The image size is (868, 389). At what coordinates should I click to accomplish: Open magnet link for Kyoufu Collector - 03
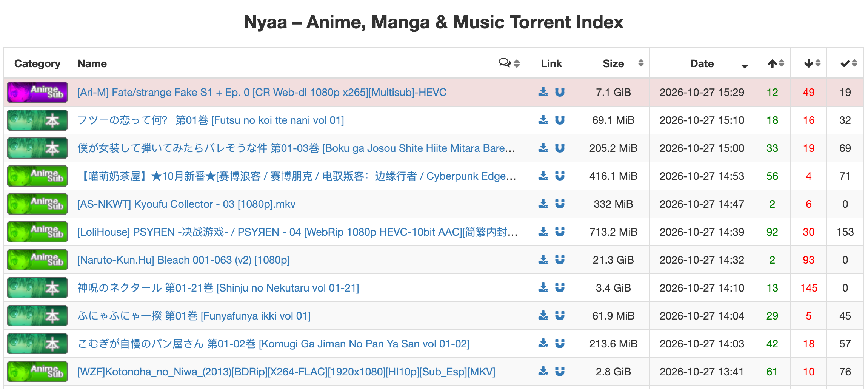click(560, 204)
